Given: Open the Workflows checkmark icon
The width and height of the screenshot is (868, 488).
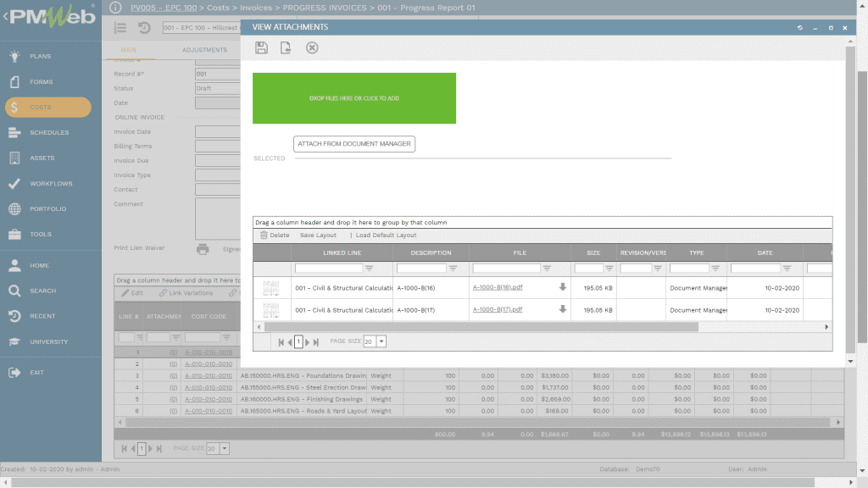Looking at the screenshot, I should pos(15,184).
